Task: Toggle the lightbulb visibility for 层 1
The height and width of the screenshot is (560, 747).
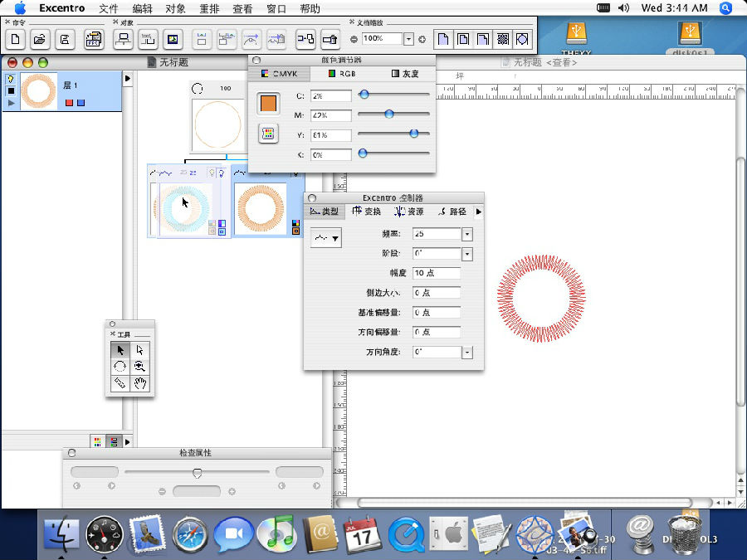Action: (x=11, y=79)
